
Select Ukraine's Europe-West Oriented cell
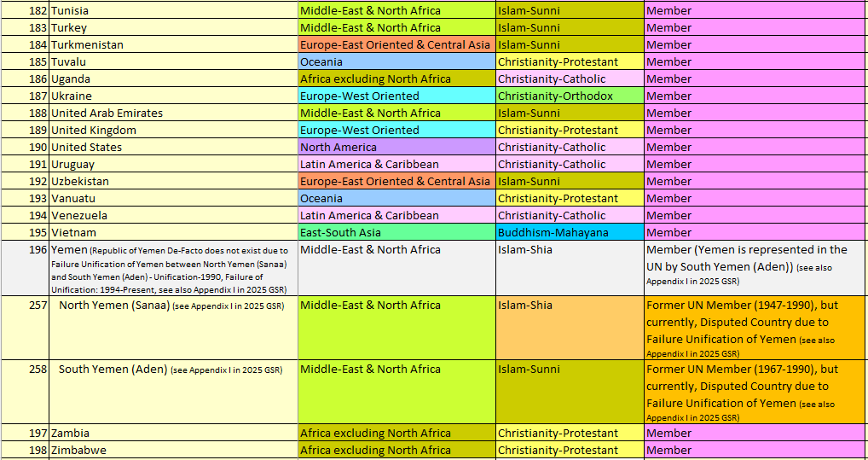pos(397,96)
